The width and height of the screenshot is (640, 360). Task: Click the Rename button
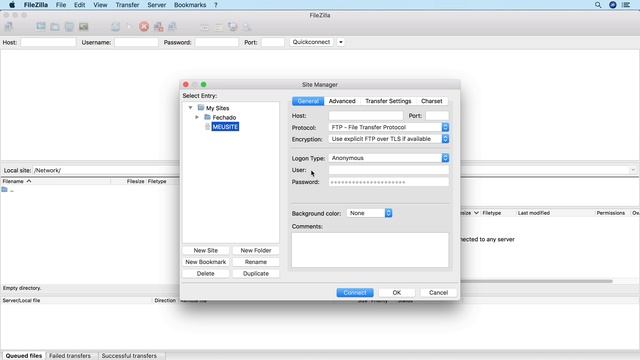click(x=256, y=262)
